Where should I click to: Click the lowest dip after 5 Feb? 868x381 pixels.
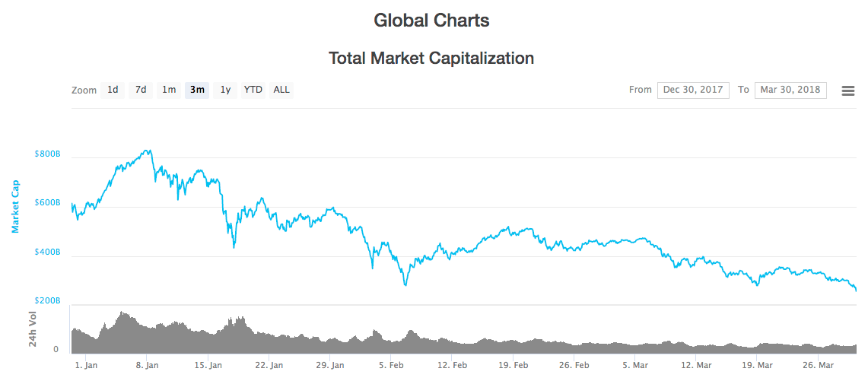pyautogui.click(x=405, y=284)
